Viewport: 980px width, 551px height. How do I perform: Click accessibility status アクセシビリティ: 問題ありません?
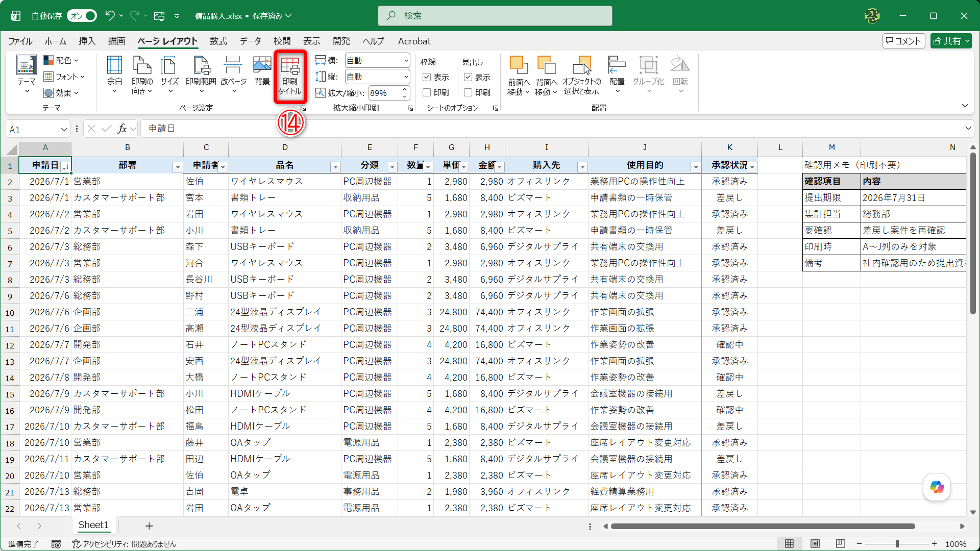[124, 544]
